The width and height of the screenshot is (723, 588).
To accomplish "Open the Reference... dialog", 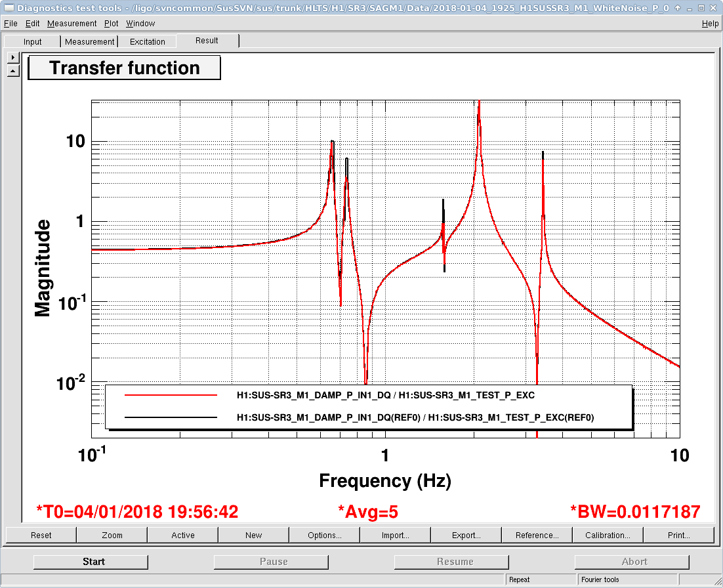I will pos(537,535).
